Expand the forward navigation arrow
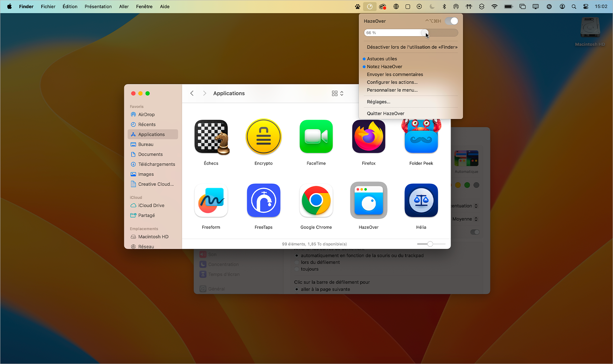Viewport: 613px width, 364px height. coord(204,93)
